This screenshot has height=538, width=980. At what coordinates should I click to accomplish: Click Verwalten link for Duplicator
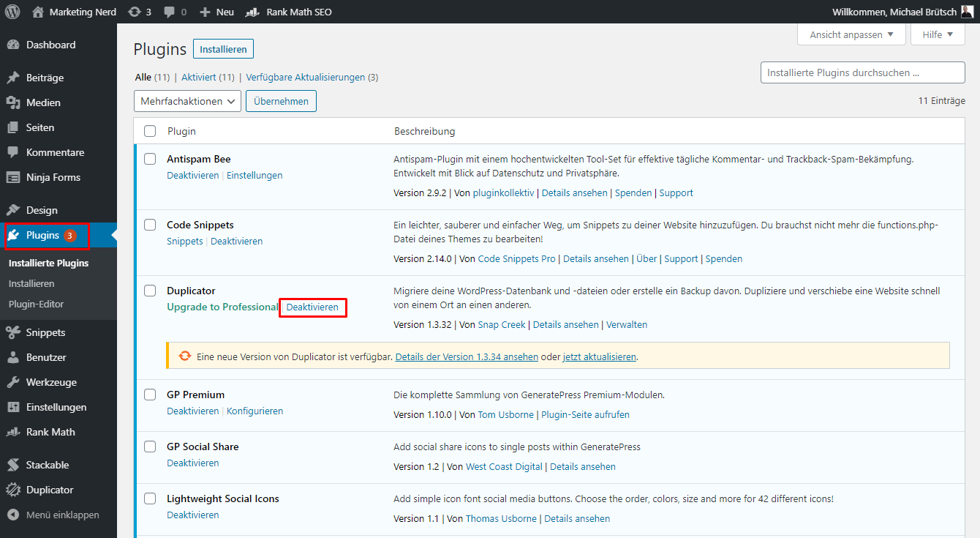(x=627, y=325)
